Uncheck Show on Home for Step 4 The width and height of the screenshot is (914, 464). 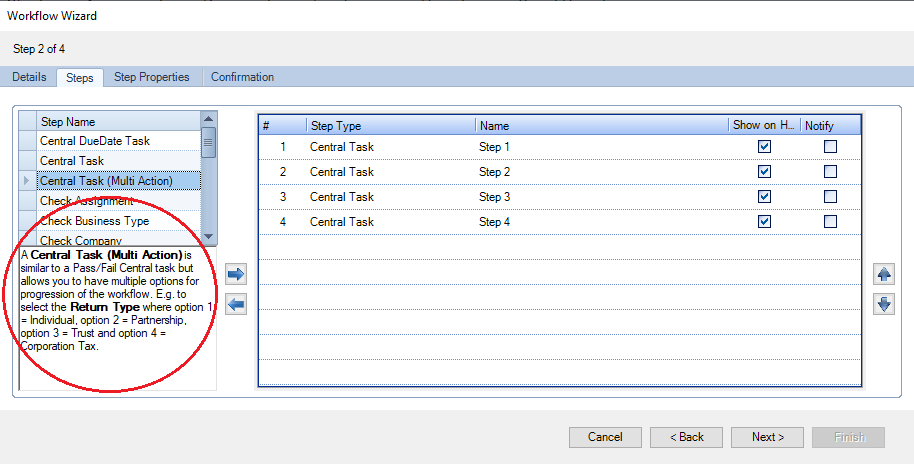click(x=764, y=222)
